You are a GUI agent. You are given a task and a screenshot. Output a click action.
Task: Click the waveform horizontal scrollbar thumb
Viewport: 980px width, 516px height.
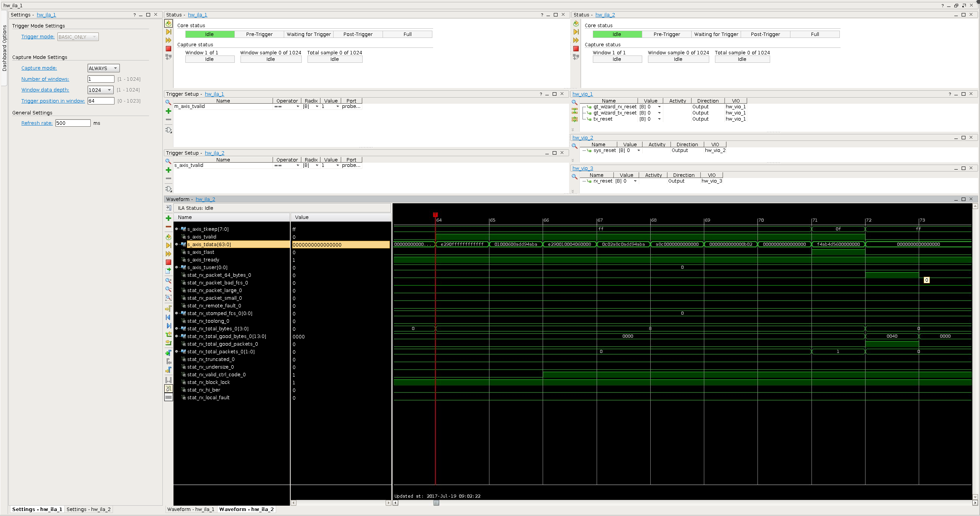click(x=436, y=503)
